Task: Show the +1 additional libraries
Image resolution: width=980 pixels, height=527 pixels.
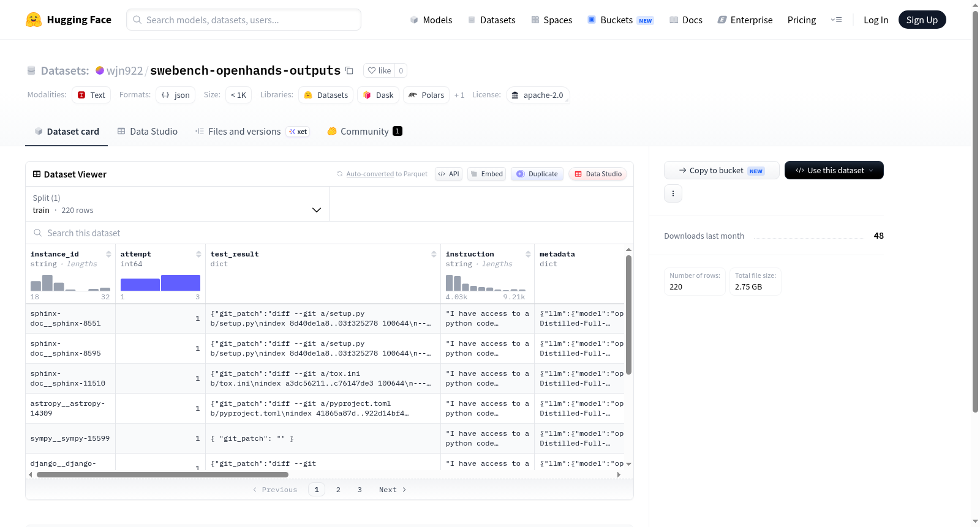Action: (x=459, y=95)
